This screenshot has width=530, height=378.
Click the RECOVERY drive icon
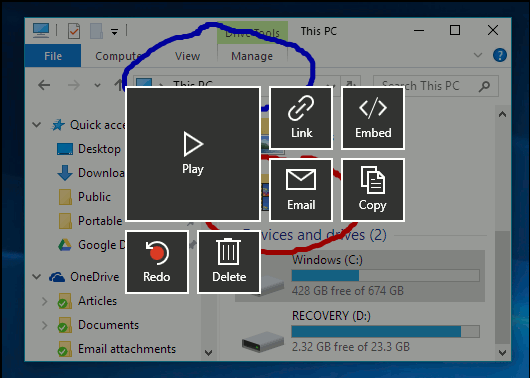click(x=263, y=341)
